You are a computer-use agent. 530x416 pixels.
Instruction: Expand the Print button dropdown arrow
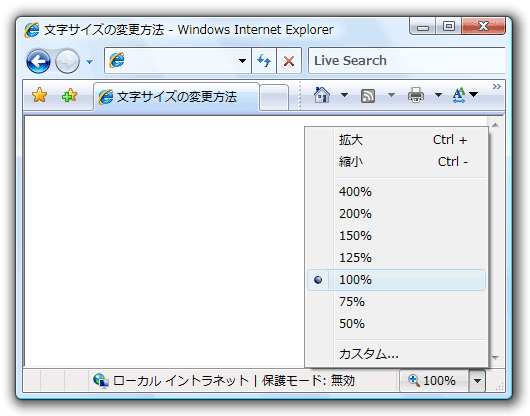click(x=438, y=95)
